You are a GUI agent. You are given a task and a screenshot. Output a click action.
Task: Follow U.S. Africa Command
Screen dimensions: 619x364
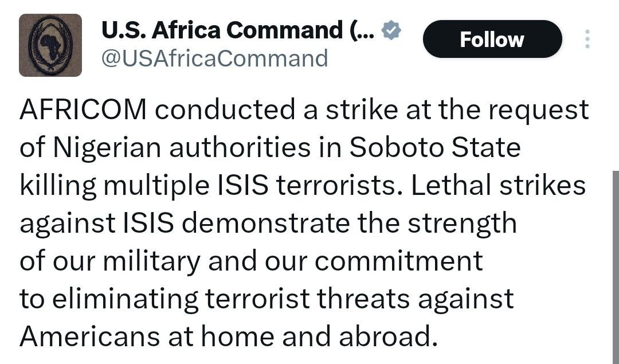point(492,39)
